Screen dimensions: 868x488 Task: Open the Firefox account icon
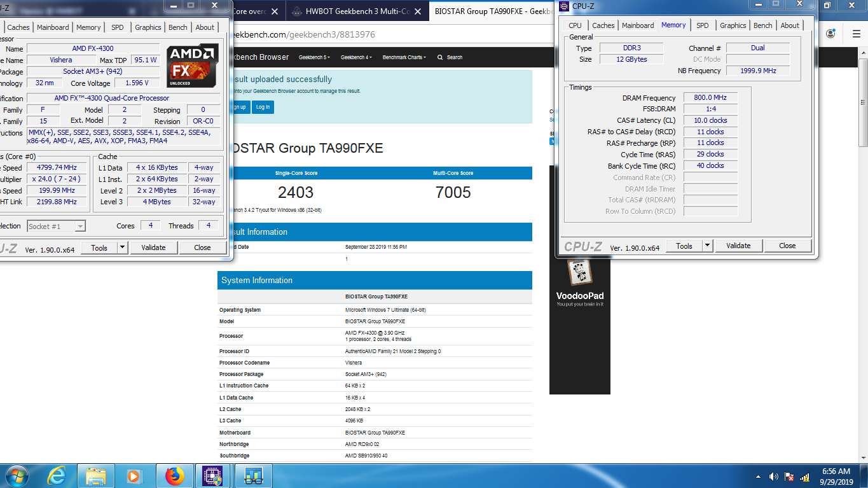(830, 34)
